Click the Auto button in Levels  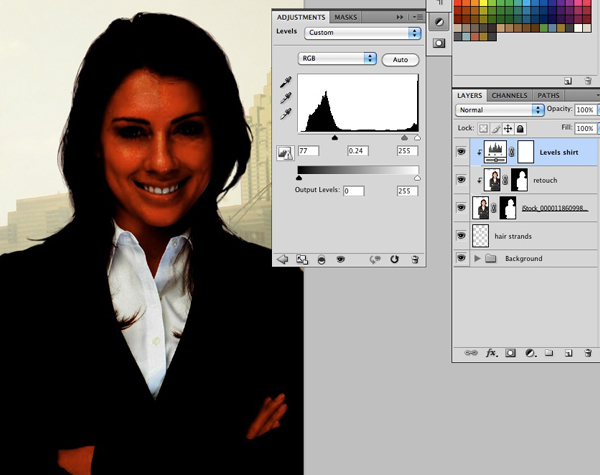coord(399,60)
